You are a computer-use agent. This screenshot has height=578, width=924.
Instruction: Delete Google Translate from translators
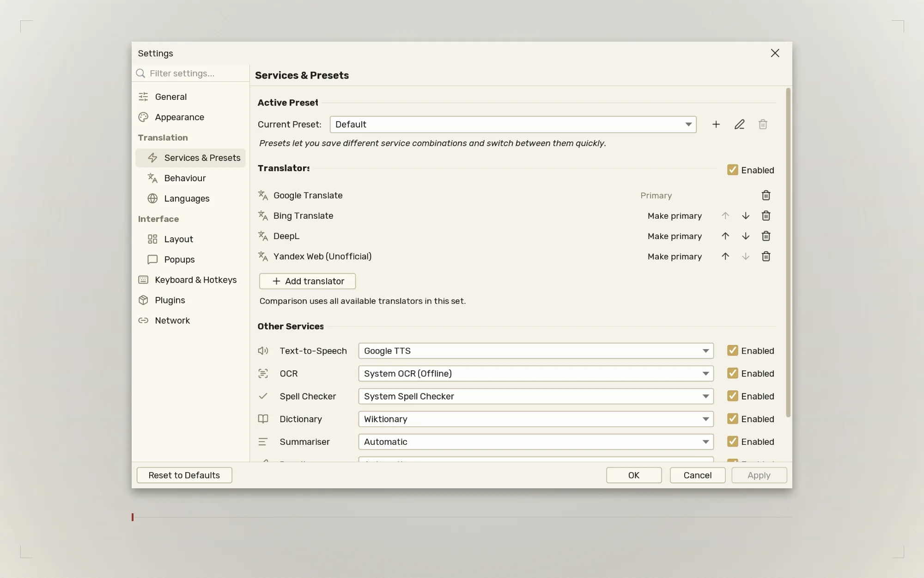coord(766,196)
